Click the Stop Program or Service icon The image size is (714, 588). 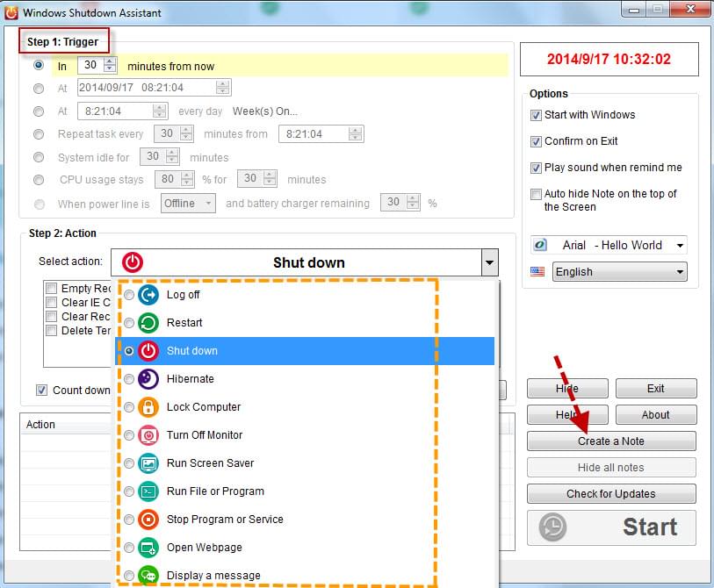click(148, 520)
